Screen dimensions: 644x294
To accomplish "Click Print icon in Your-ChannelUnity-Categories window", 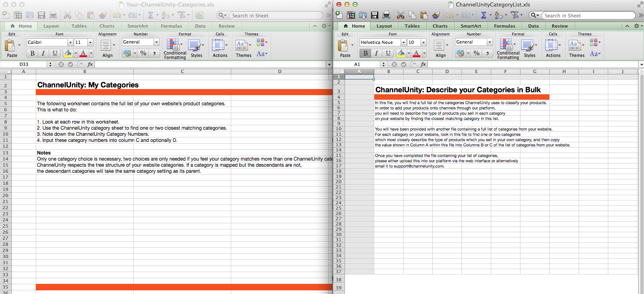I will click(53, 15).
